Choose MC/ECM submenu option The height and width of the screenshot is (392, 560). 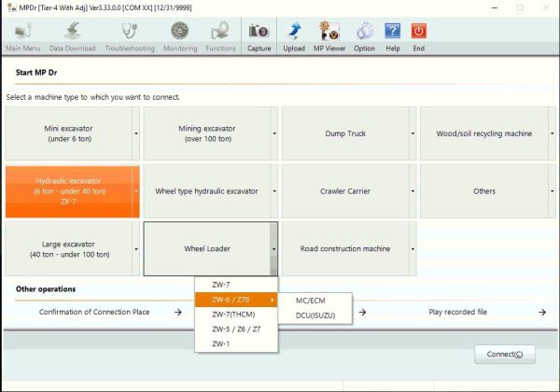point(315,301)
